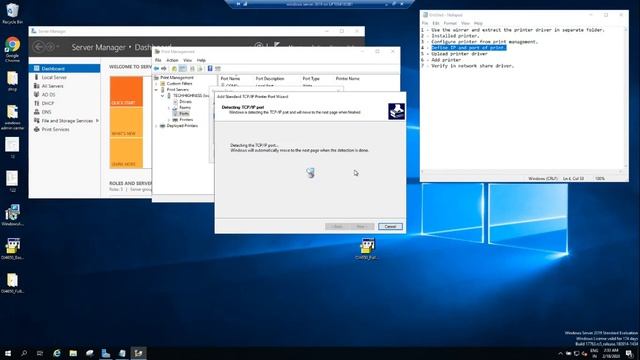
Task: Select windows admin center desktop icon
Action: (12, 118)
